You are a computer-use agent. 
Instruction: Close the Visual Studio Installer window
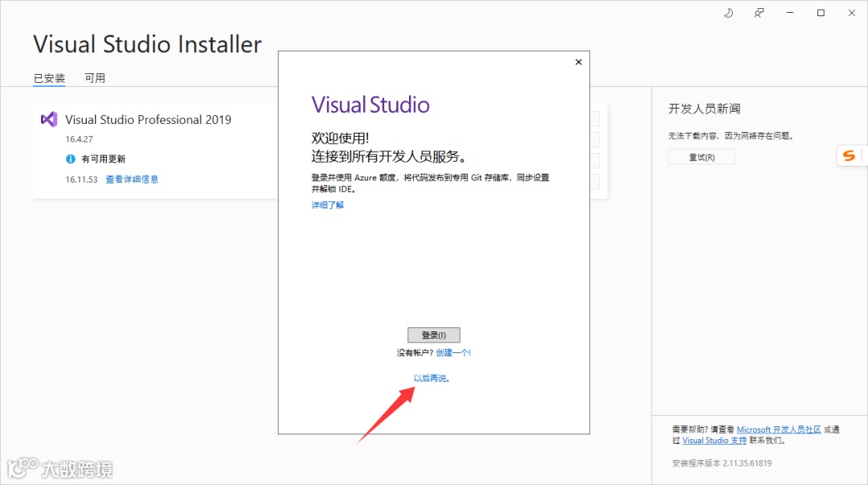click(851, 13)
